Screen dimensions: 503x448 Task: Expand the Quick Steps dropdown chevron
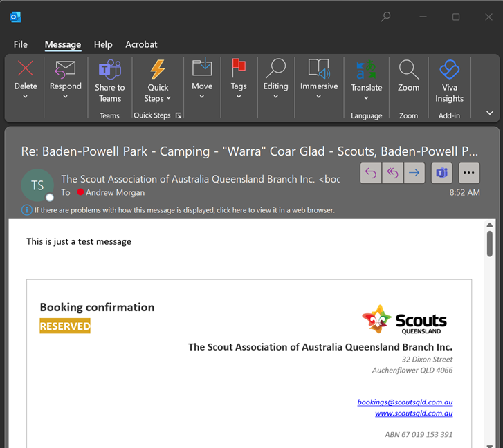coord(169,98)
